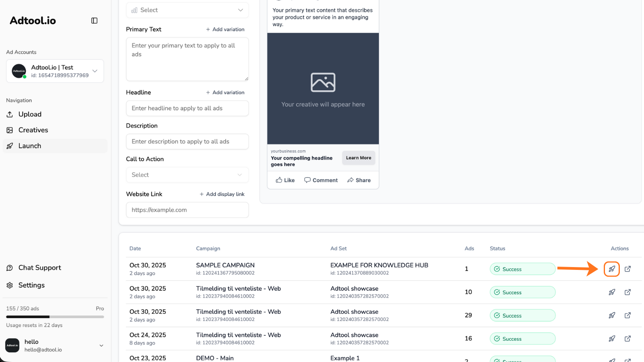Click the creative placeholder image in the preview
This screenshot has height=362, width=644.
pyautogui.click(x=323, y=82)
